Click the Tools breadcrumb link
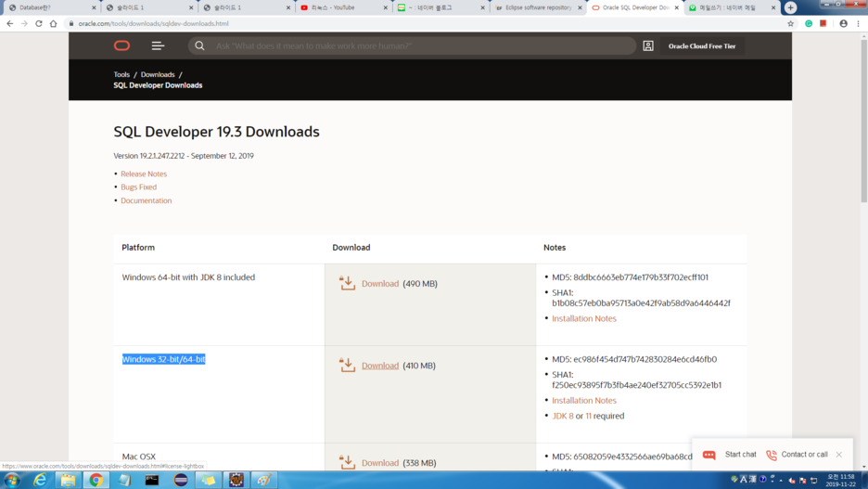Image resolution: width=868 pixels, height=489 pixels. click(121, 74)
